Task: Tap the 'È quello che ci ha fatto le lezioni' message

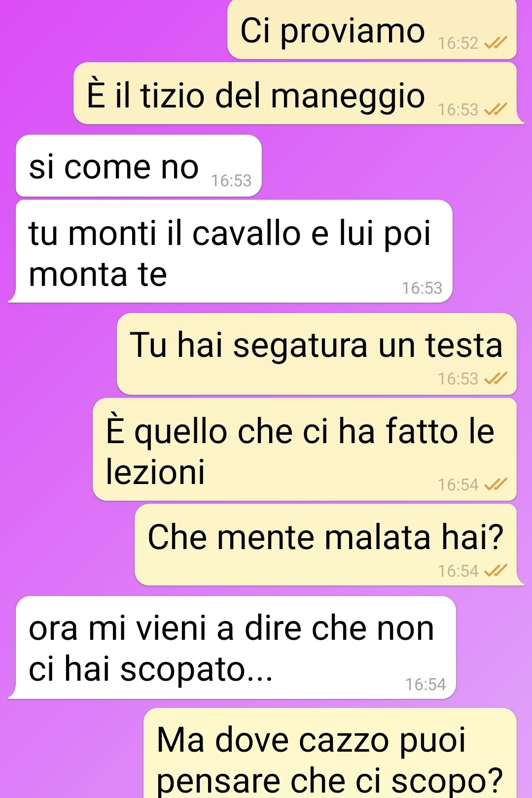Action: pos(305,450)
